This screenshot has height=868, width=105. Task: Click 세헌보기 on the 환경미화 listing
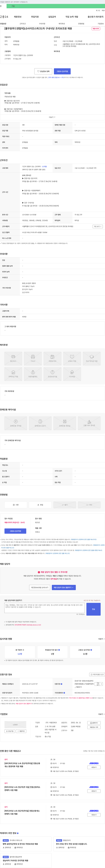[94, 767]
